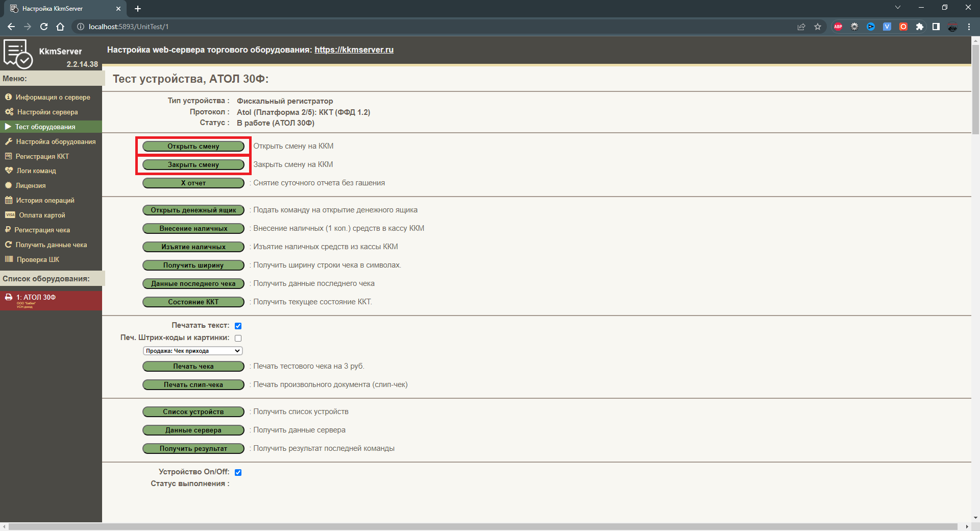Go to Настройки сервера in the menu
The width and height of the screenshot is (980, 531).
click(47, 112)
